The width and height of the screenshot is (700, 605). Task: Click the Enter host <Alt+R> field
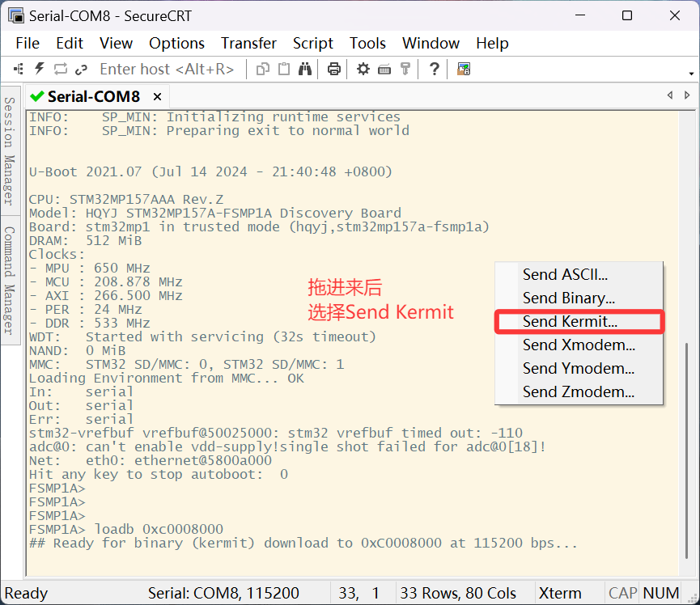click(x=167, y=70)
